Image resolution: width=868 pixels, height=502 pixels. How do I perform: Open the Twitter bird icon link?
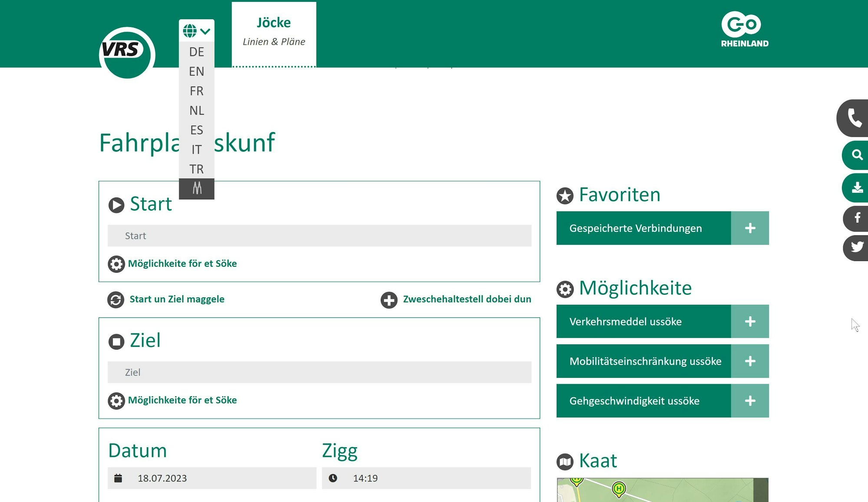point(857,247)
